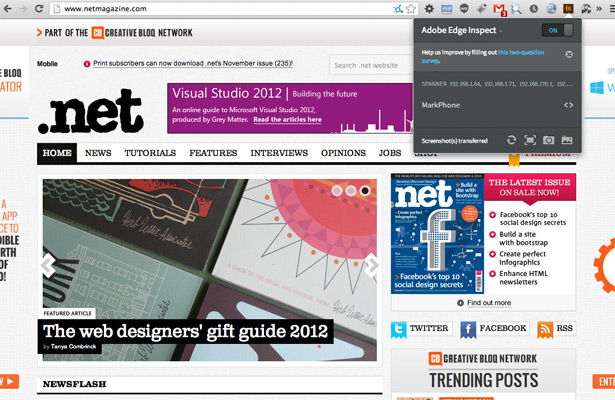Select the second carousel dot
Viewport: 615px width, 400px height.
point(351,191)
